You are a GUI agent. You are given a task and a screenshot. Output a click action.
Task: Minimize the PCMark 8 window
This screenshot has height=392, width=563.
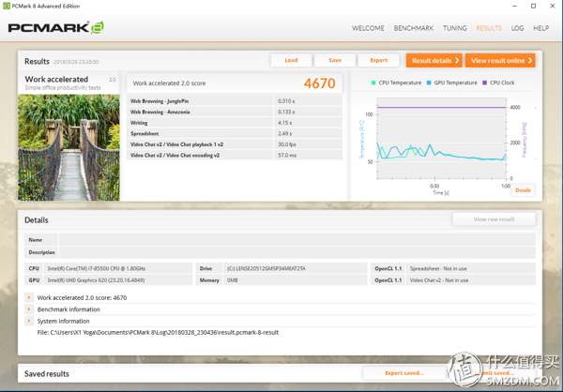514,7
